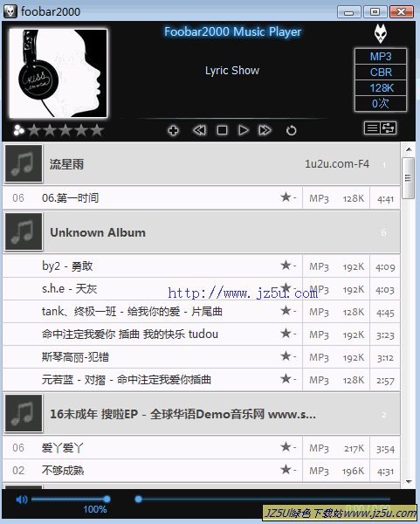Click rating star on 爱丫爱丫 row
This screenshot has height=524, width=420.
point(286,447)
